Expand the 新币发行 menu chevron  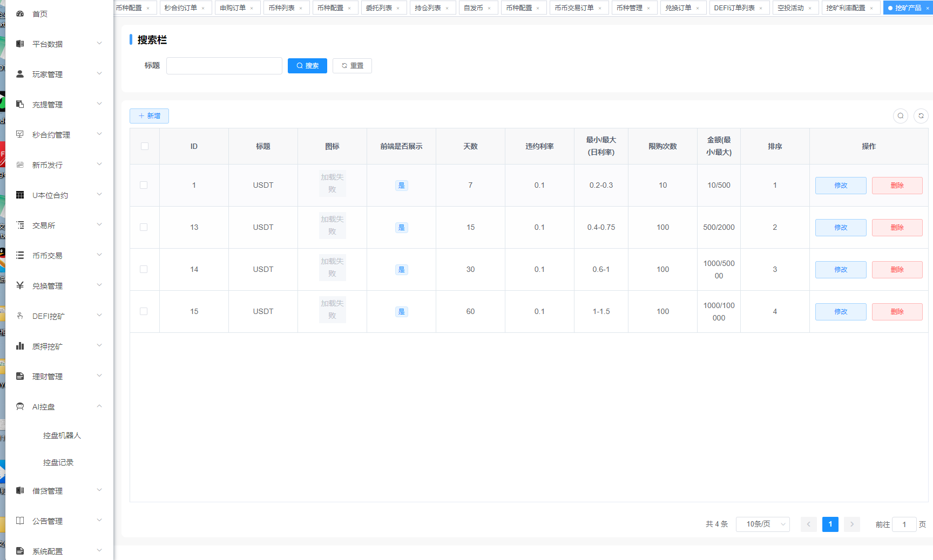tap(99, 164)
